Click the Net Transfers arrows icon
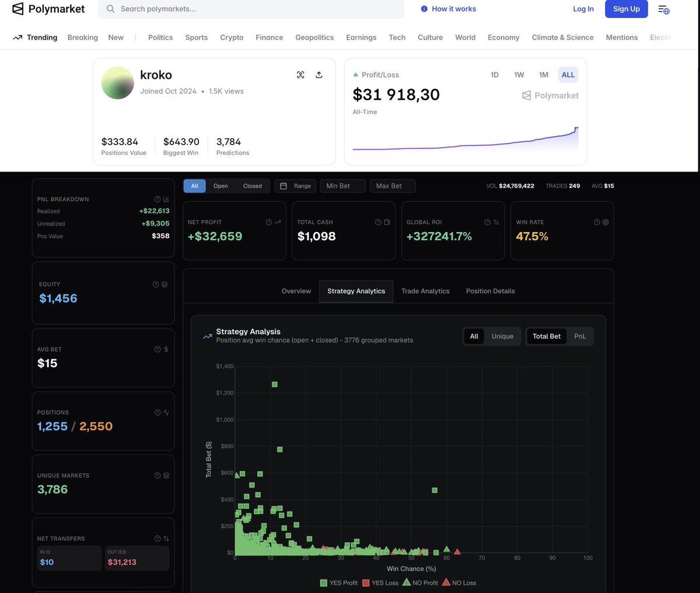700x593 pixels. coord(166,539)
